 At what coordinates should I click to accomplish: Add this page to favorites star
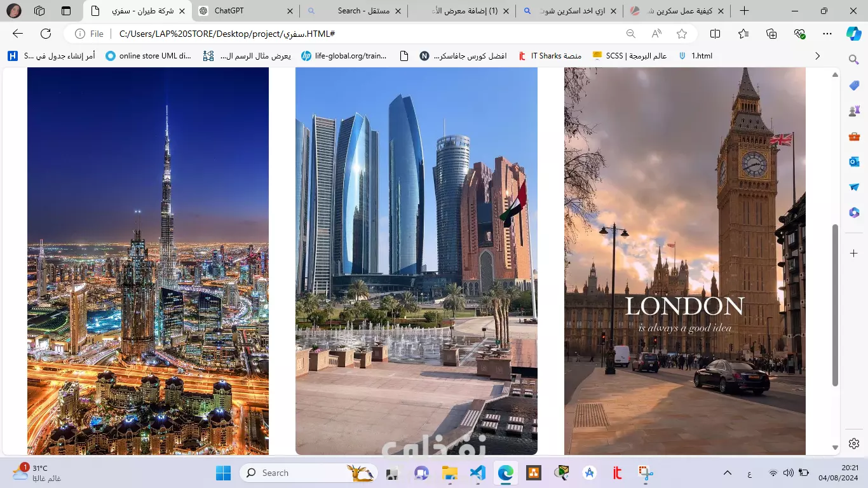pos(682,34)
